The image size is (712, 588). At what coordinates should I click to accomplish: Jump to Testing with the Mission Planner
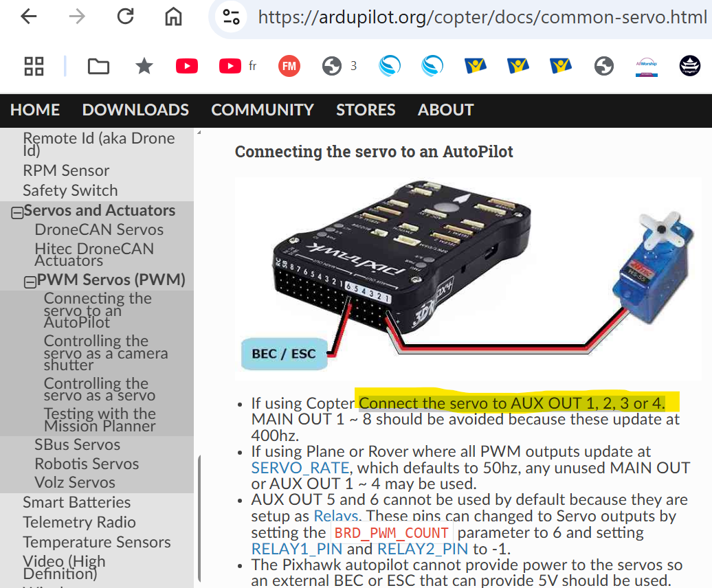click(100, 420)
